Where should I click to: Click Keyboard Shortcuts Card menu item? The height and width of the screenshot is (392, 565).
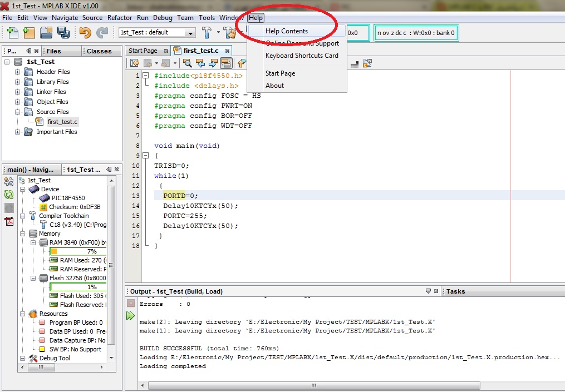[297, 56]
